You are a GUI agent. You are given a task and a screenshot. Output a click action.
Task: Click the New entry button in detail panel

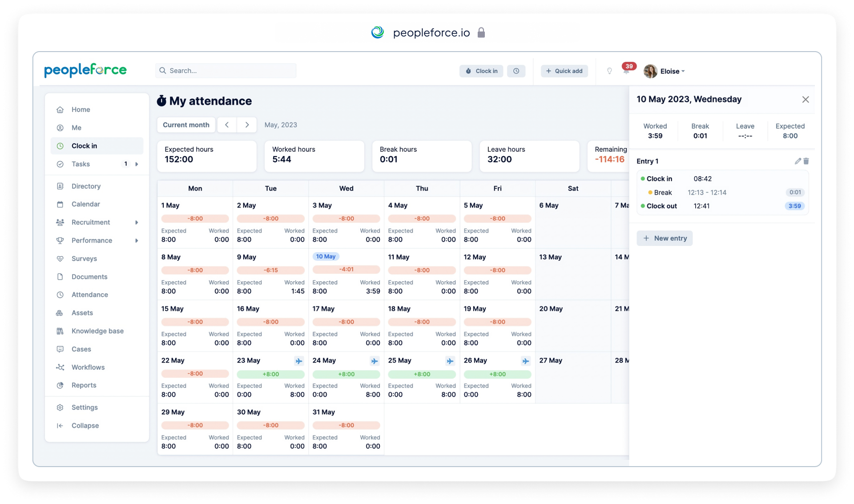point(665,238)
